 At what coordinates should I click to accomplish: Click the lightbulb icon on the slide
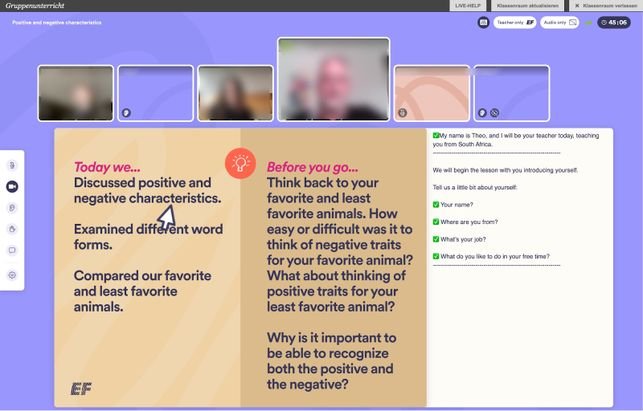[x=240, y=161]
